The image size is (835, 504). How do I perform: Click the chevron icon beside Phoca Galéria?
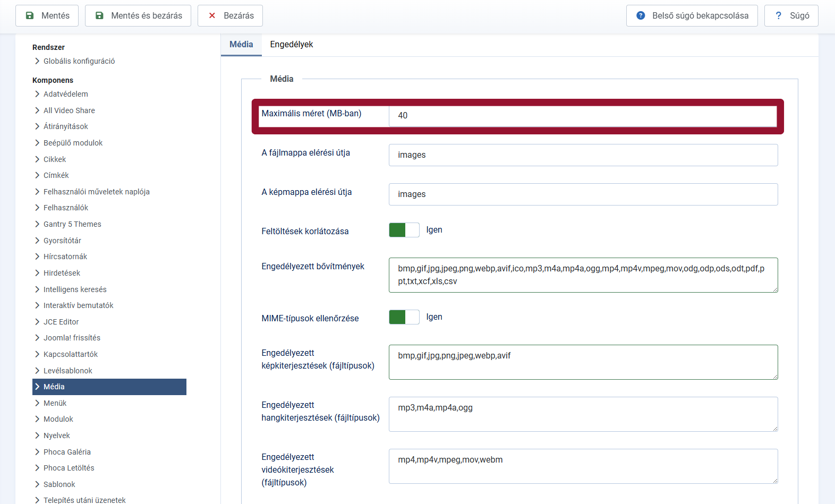pyautogui.click(x=37, y=452)
